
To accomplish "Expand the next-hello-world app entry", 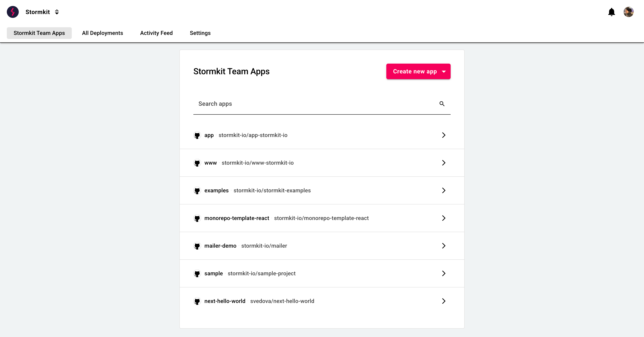I will pos(444,301).
